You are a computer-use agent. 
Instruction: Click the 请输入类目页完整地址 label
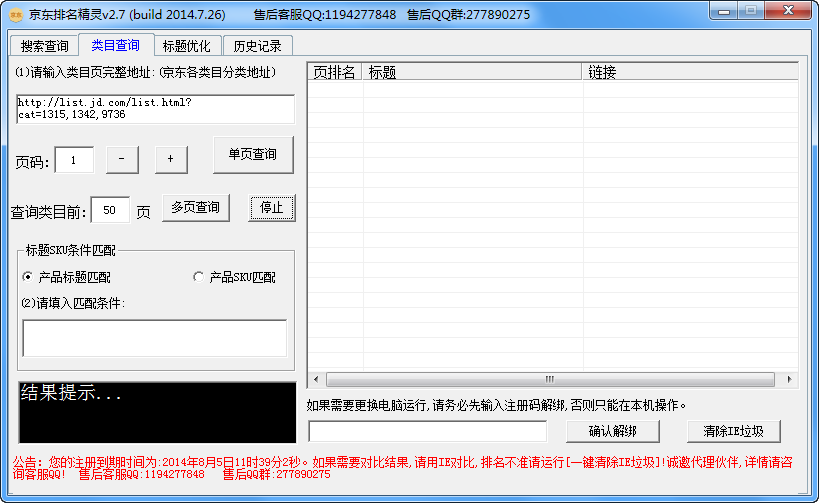click(x=146, y=72)
